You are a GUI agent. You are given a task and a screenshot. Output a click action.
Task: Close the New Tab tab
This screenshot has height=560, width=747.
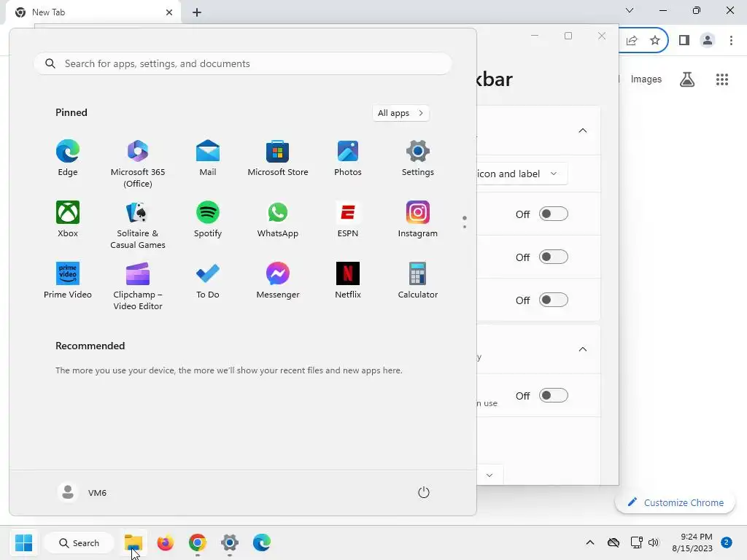click(169, 12)
